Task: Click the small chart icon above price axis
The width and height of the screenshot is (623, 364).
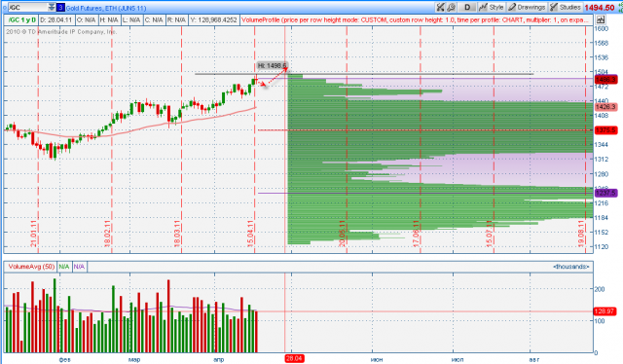Action: pyautogui.click(x=601, y=19)
